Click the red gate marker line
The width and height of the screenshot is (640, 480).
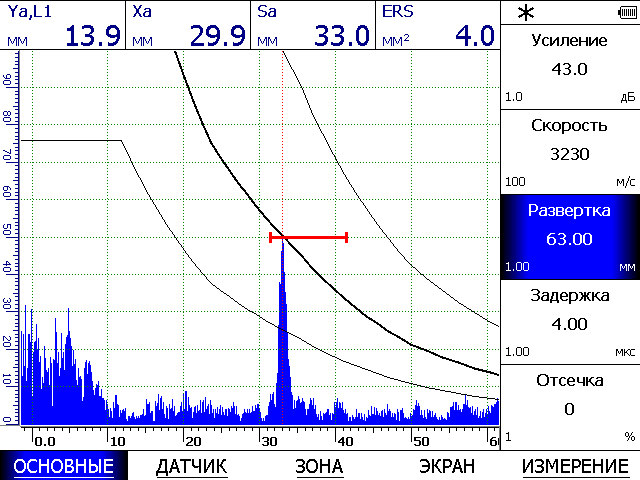(309, 237)
